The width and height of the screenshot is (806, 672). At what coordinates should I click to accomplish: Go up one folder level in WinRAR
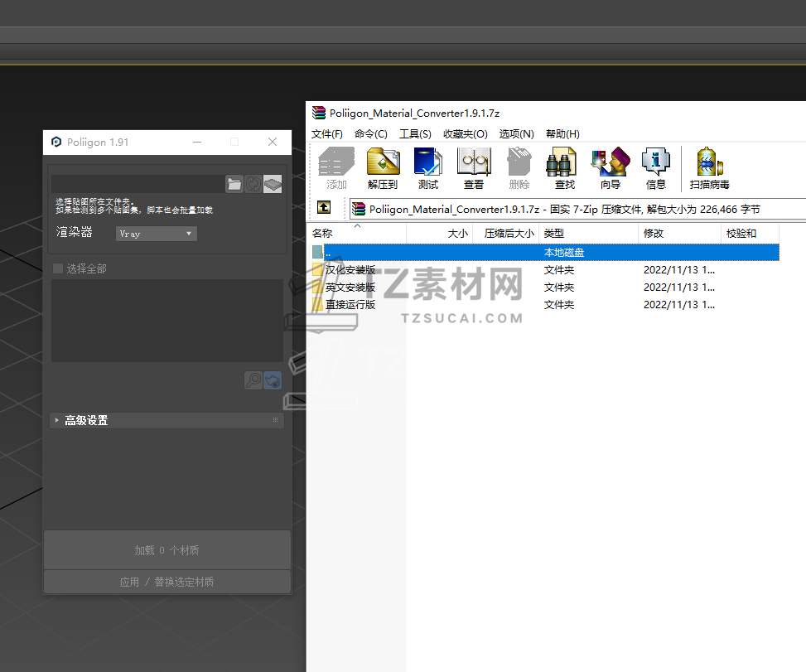[324, 207]
